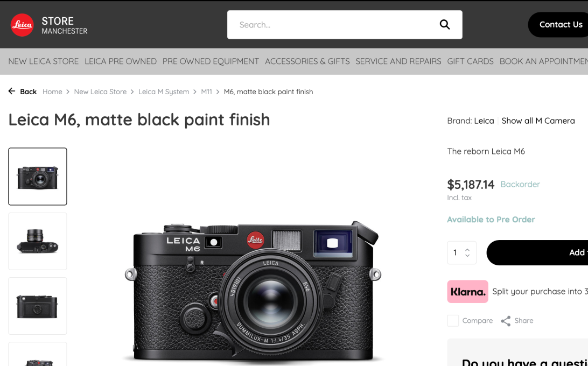Select the front view camera thumbnail

coord(38,177)
